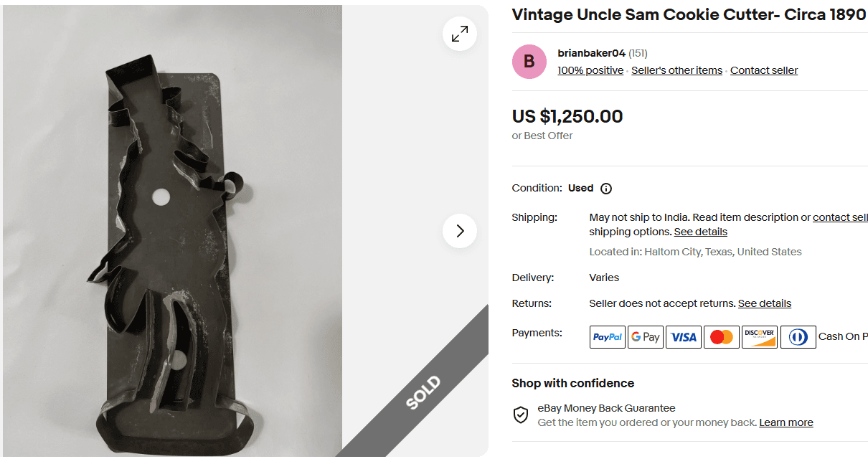The height and width of the screenshot is (459, 868).
Task: Select the Google Pay payment icon
Action: pyautogui.click(x=645, y=336)
